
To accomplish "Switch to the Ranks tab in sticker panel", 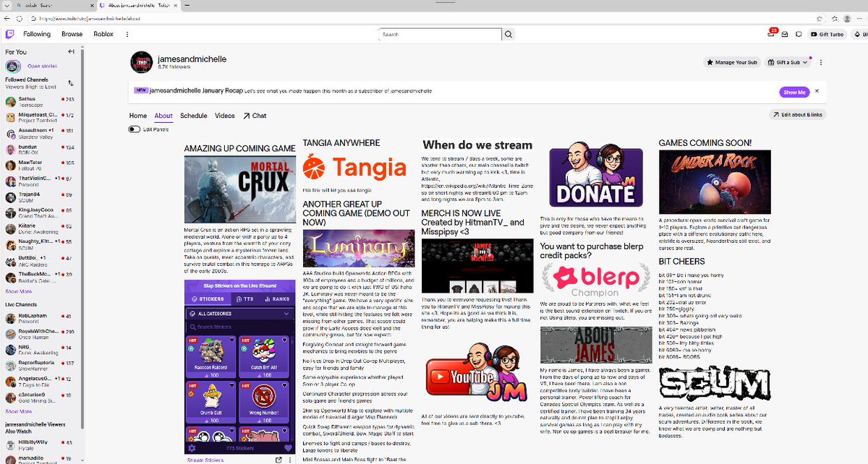I will pos(276,298).
